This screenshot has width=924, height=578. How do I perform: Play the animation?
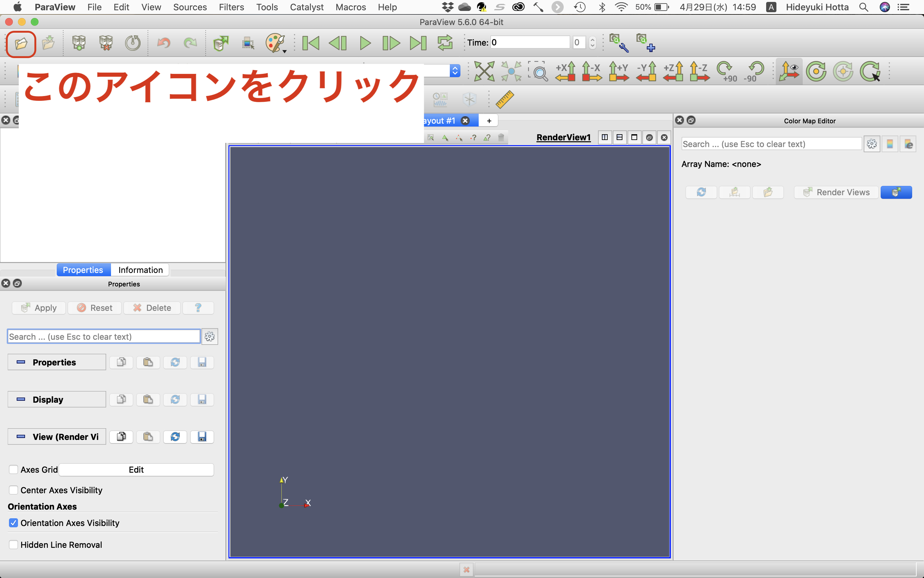(x=365, y=43)
